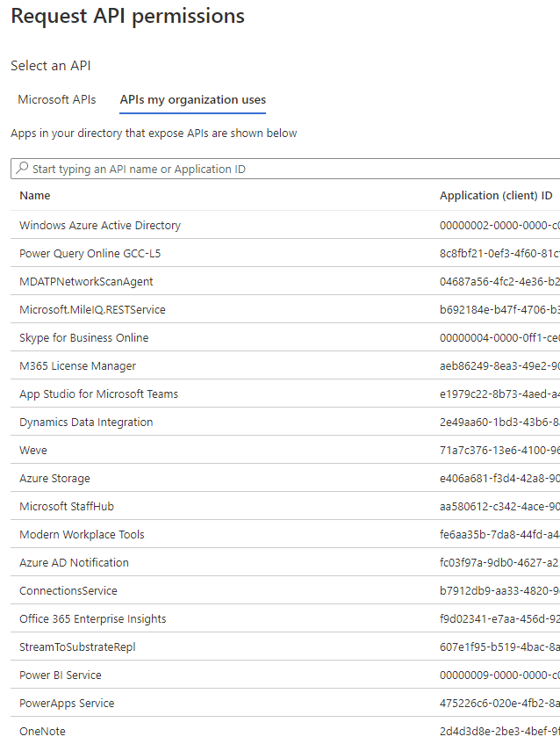Select the APIs my organization uses tab
The width and height of the screenshot is (560, 744).
[192, 99]
